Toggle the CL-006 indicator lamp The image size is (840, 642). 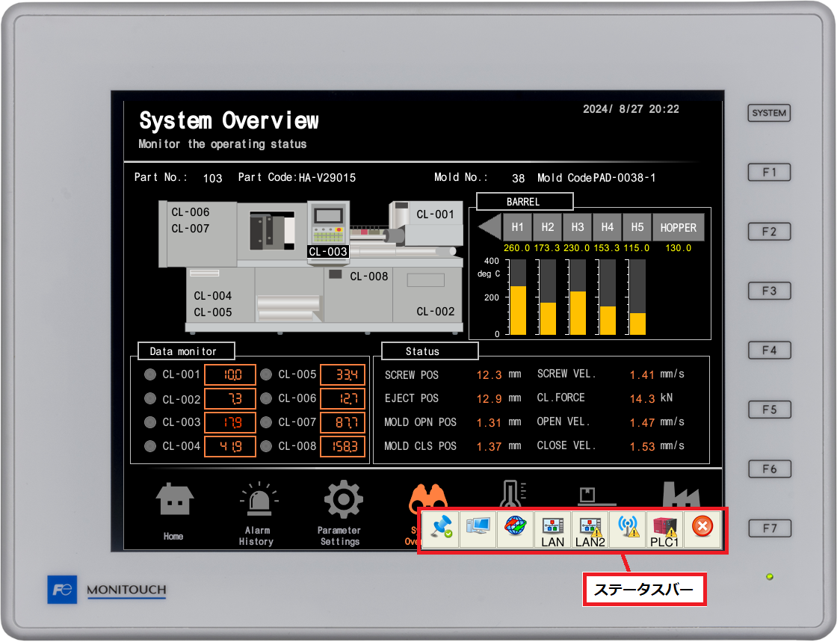tap(266, 398)
